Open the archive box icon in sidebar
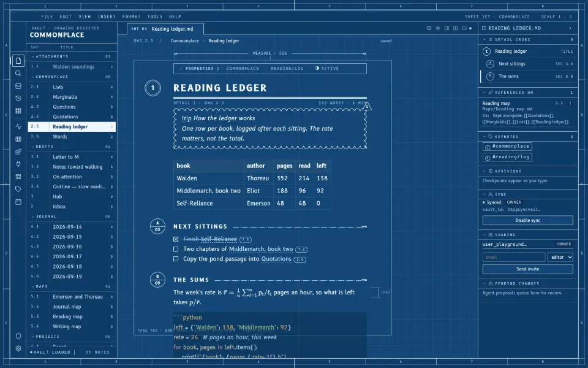Viewport: 588px width, 368px height. (x=18, y=177)
